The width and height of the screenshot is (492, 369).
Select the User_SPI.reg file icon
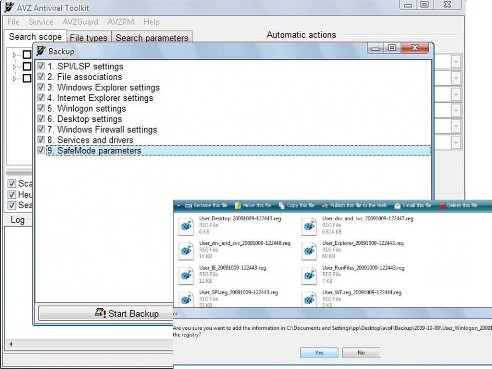(x=186, y=299)
